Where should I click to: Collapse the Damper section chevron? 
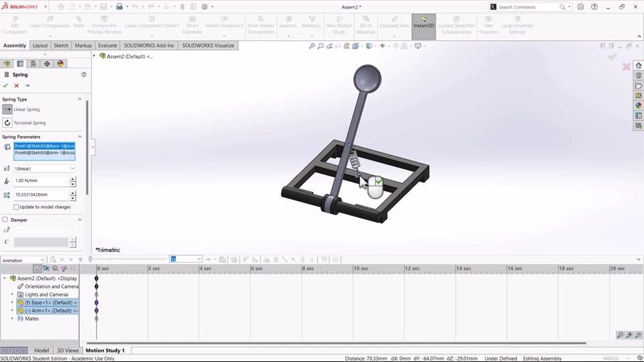(80, 220)
